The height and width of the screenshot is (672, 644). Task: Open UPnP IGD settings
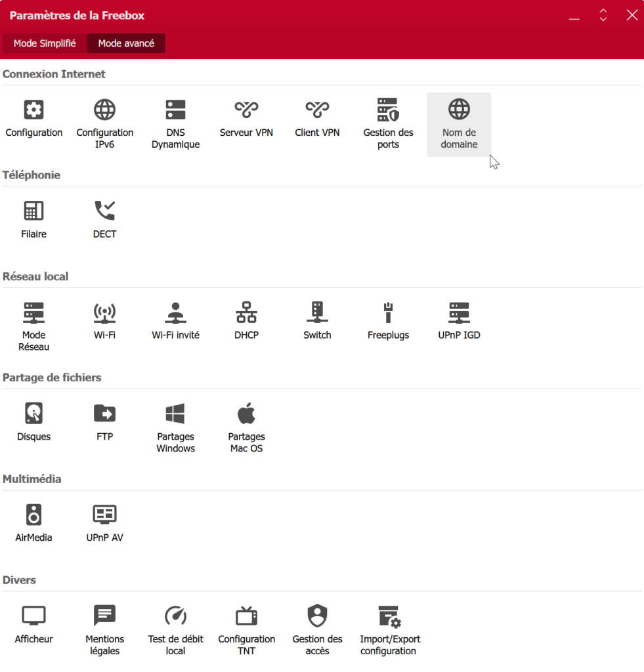pyautogui.click(x=459, y=313)
